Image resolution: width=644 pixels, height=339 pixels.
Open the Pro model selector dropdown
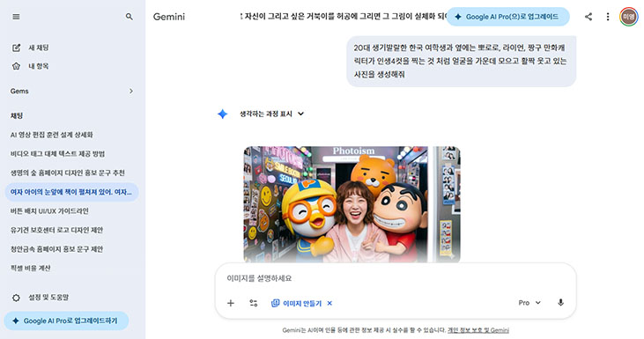point(529,303)
